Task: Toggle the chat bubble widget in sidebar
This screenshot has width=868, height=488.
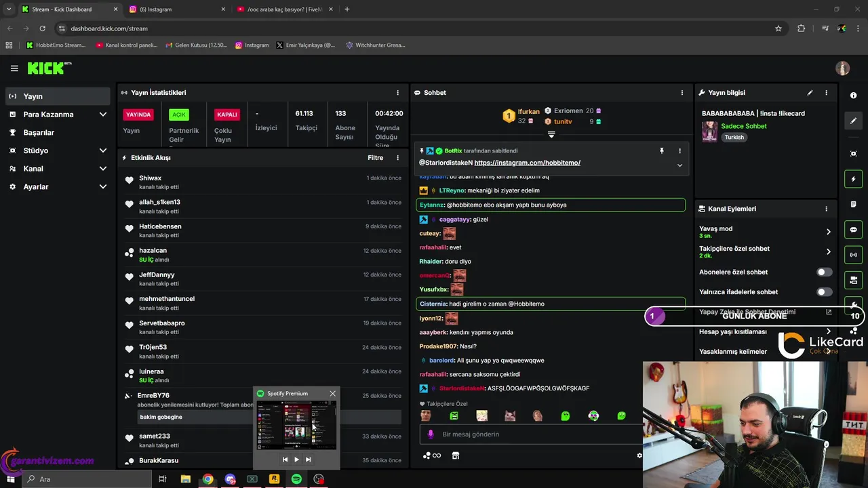Action: point(854,230)
